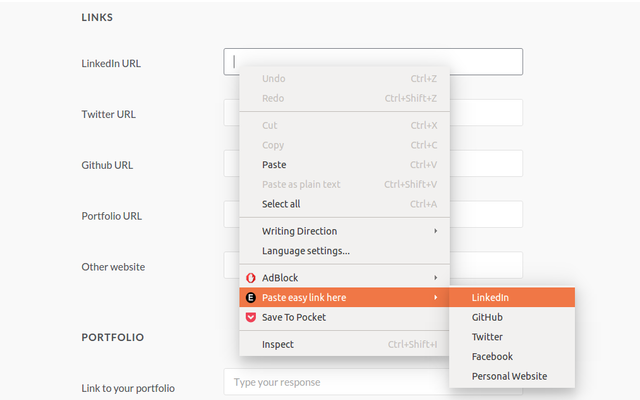This screenshot has height=400, width=640.
Task: Click the Github URL label
Action: [x=107, y=165]
